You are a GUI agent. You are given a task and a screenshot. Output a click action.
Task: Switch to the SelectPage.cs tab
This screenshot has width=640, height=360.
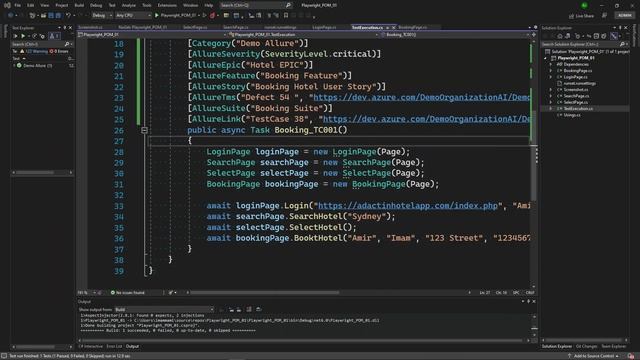[x=195, y=27]
